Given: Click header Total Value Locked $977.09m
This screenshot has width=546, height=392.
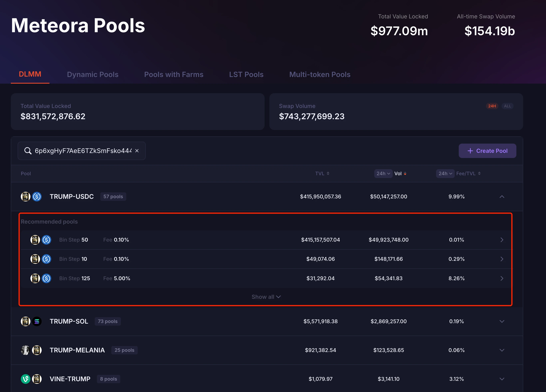Looking at the screenshot, I should (x=399, y=31).
